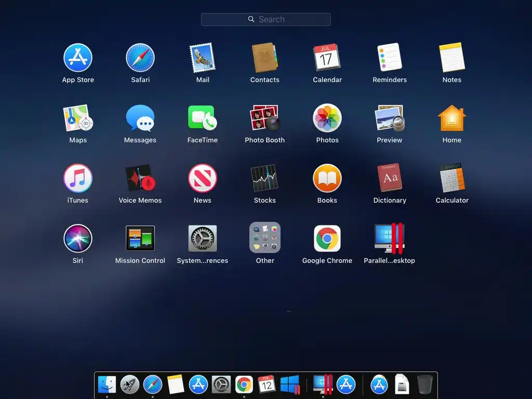Open the Books app
The height and width of the screenshot is (399, 532).
[327, 178]
